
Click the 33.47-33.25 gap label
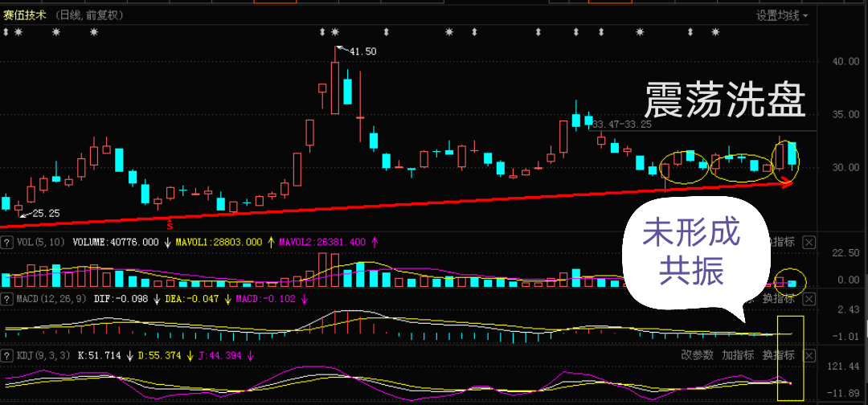[622, 125]
